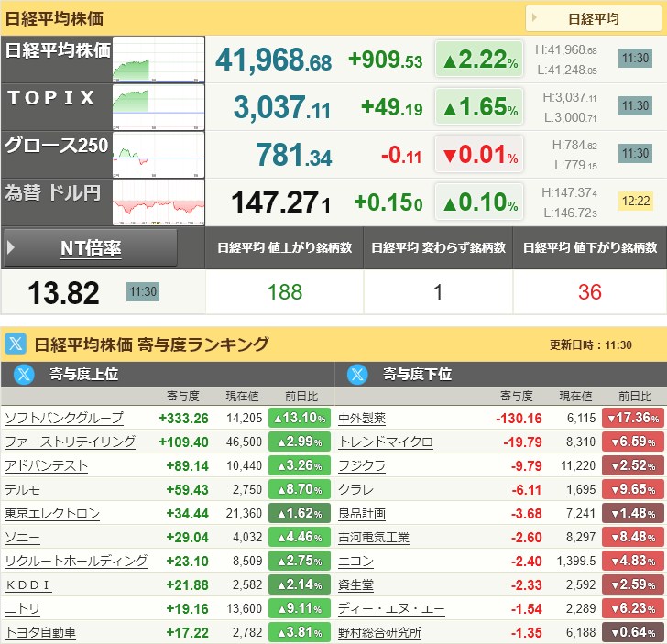This screenshot has width=667, height=644.
Task: Open the TOPIX mini chart thumbnail
Action: coord(159,107)
